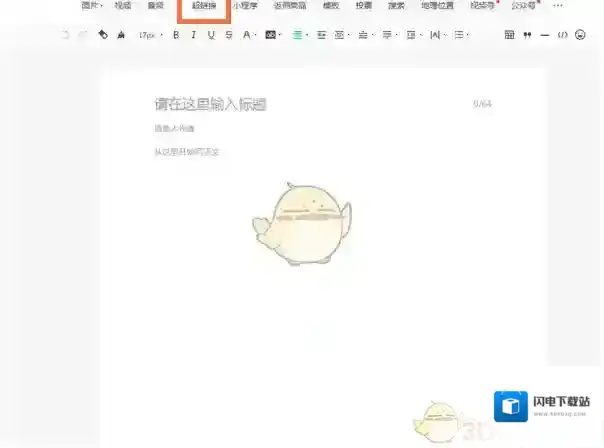Open the 超链接 hyperlink menu item

tap(204, 6)
